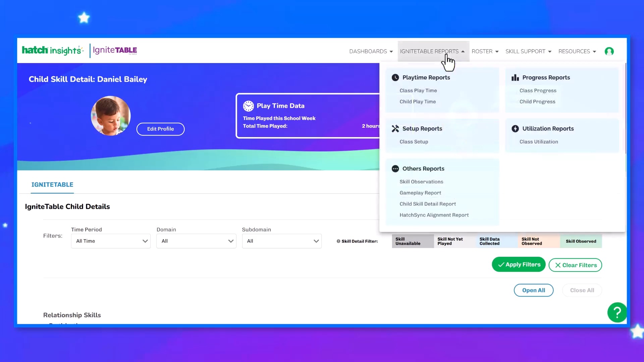Toggle the Skill Not Yet Played filter

(x=455, y=241)
